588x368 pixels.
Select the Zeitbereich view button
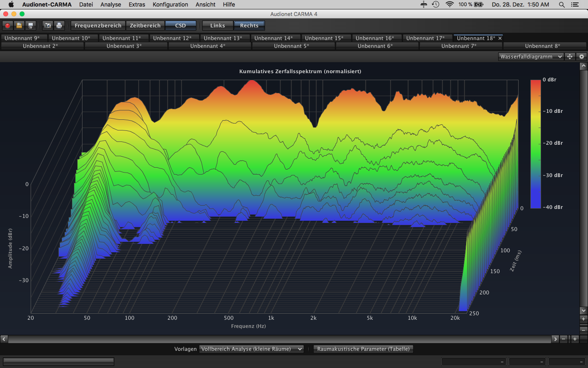tap(145, 25)
